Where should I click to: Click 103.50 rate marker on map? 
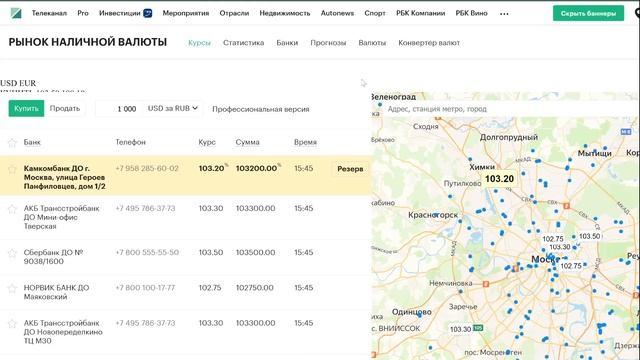click(x=590, y=236)
